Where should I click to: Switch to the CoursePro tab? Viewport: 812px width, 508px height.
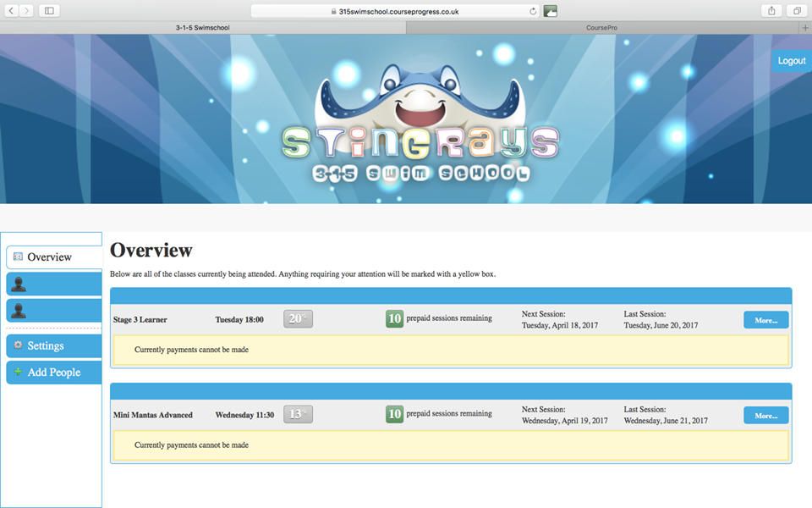click(602, 27)
